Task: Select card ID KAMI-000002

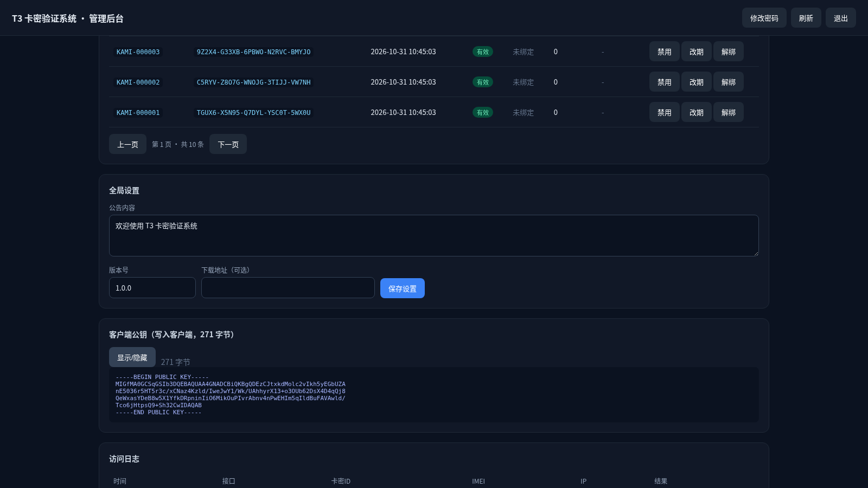Action: tap(138, 82)
